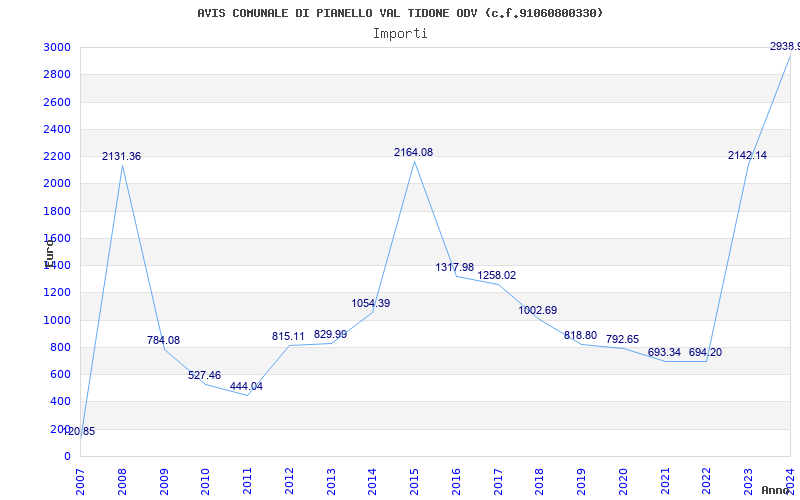Image resolution: width=800 pixels, height=500 pixels.
Task: Click the 800 y-axis tick label
Action: [61, 347]
